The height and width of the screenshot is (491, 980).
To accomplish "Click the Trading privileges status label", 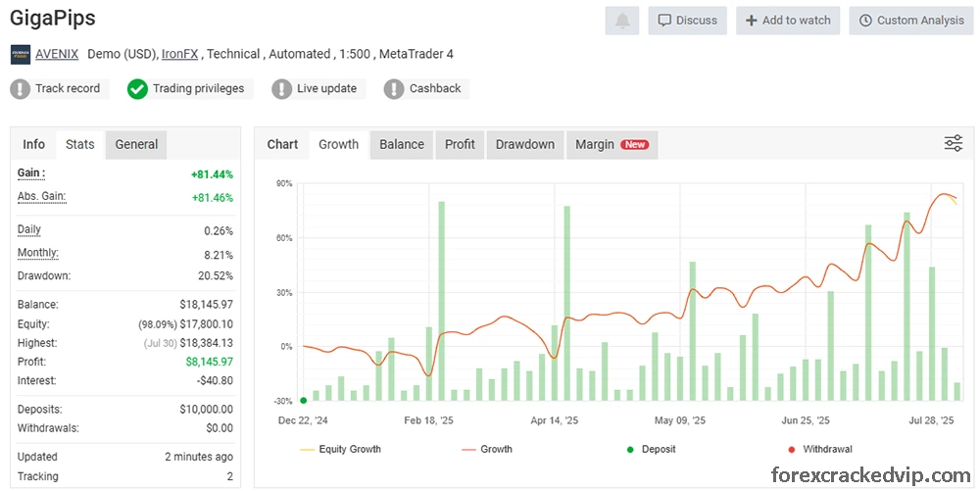I will point(198,89).
